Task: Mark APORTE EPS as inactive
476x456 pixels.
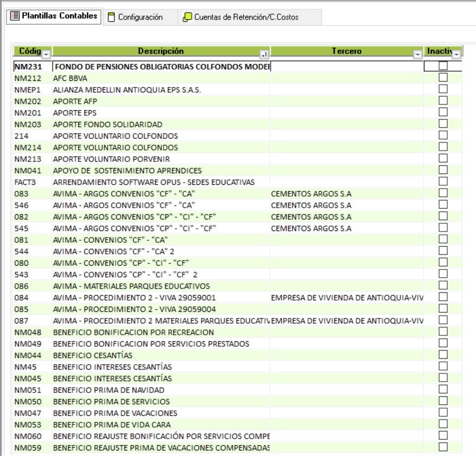Action: [443, 112]
